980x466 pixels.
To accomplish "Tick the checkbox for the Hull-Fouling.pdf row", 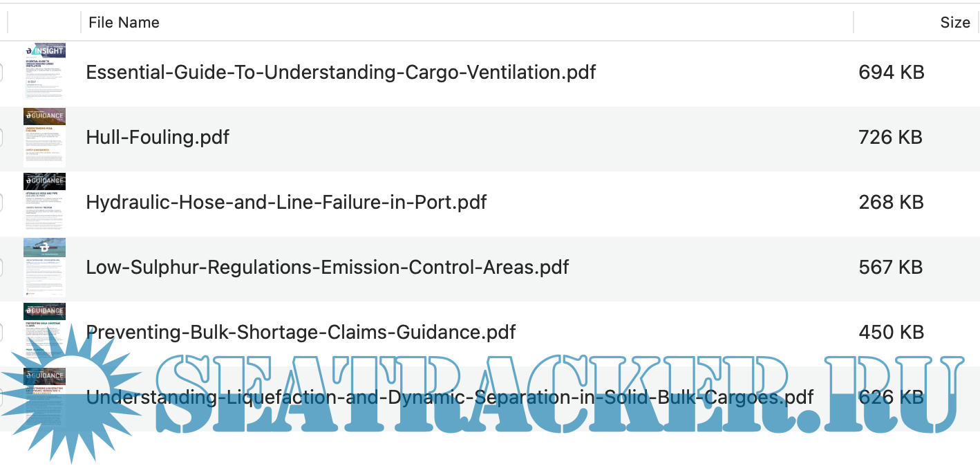I will coord(1,137).
